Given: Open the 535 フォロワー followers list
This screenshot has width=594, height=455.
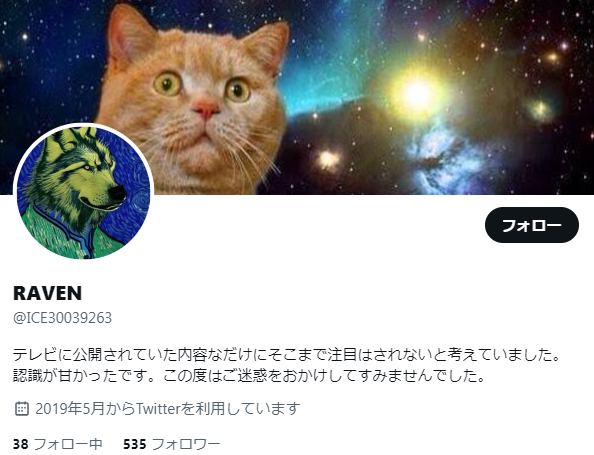Looking at the screenshot, I should pos(172,444).
